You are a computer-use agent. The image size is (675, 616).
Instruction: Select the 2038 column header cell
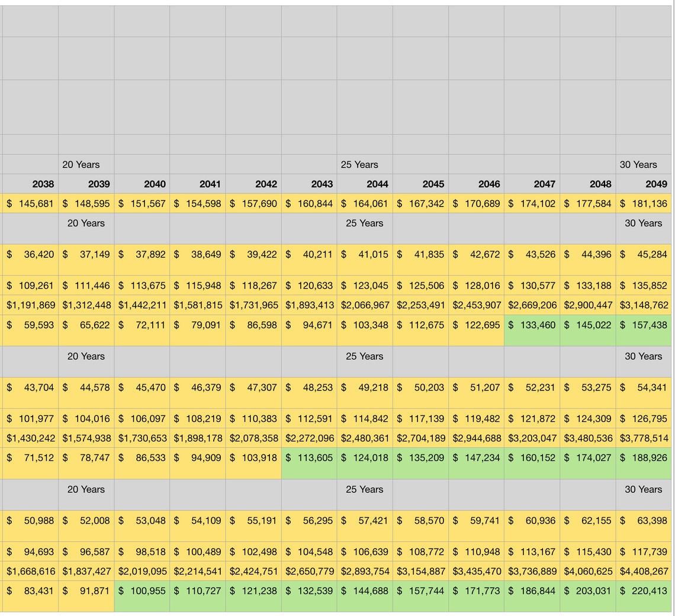(x=28, y=184)
